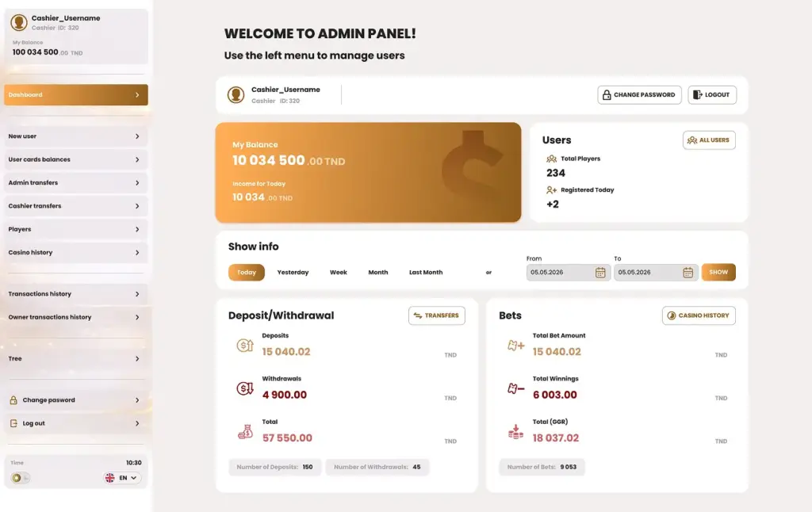Expand the Casino history sidebar chevron

tap(137, 253)
